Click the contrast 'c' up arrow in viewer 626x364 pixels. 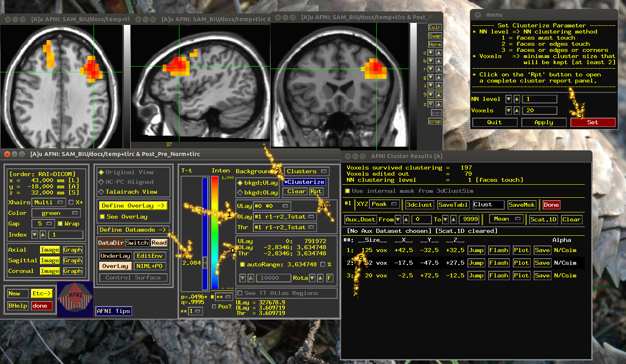[x=438, y=53]
